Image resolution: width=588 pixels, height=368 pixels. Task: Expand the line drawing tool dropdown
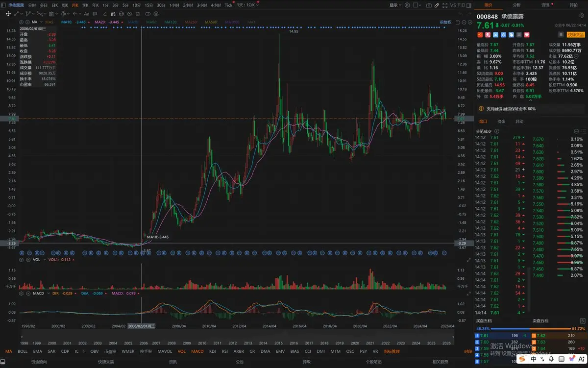(22, 14)
